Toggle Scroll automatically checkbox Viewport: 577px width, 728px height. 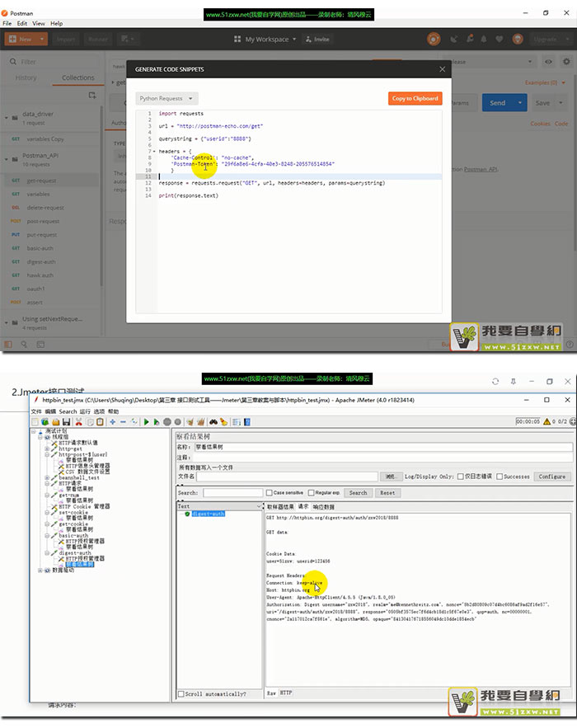tap(181, 693)
